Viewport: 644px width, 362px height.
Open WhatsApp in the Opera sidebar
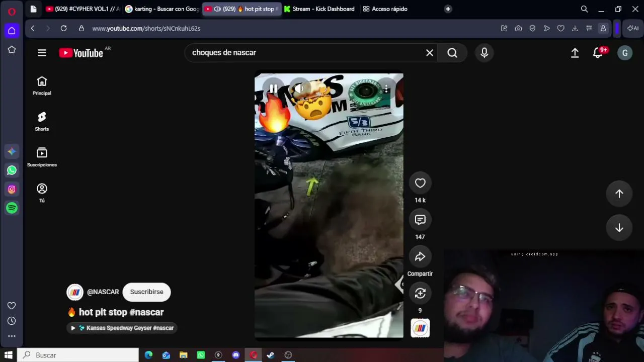(x=12, y=170)
